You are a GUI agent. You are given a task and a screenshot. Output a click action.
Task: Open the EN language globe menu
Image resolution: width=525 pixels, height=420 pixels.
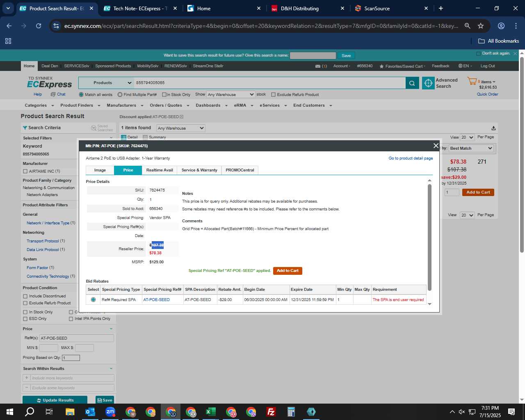tap(465, 66)
